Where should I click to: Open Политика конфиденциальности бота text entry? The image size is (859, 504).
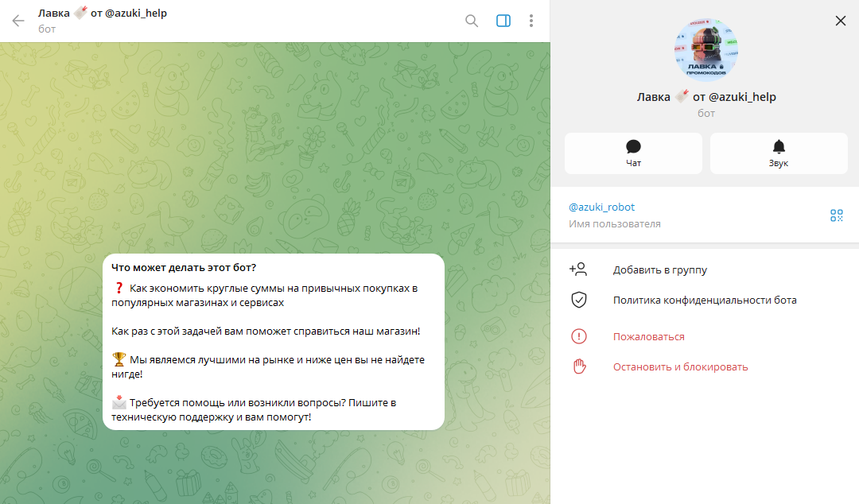704,300
